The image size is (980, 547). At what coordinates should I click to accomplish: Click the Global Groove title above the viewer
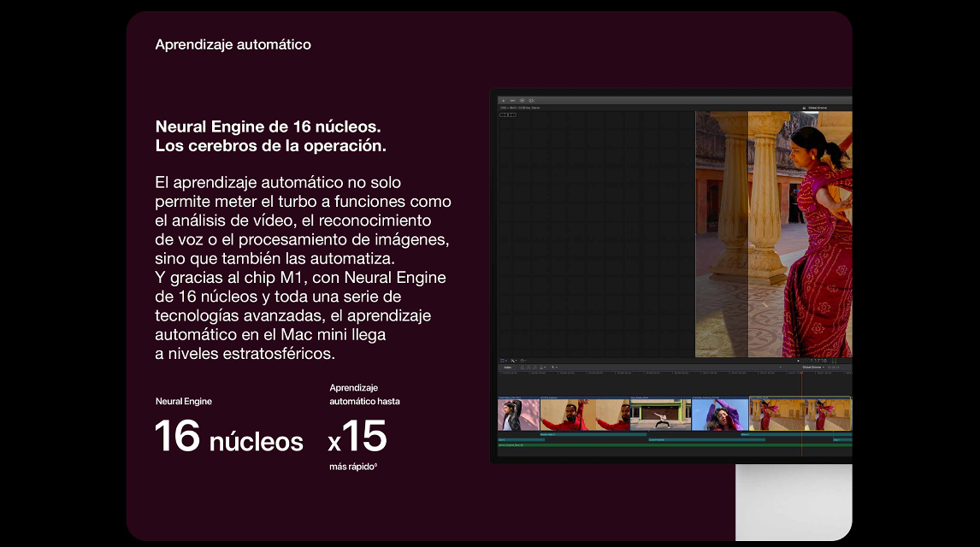click(818, 108)
